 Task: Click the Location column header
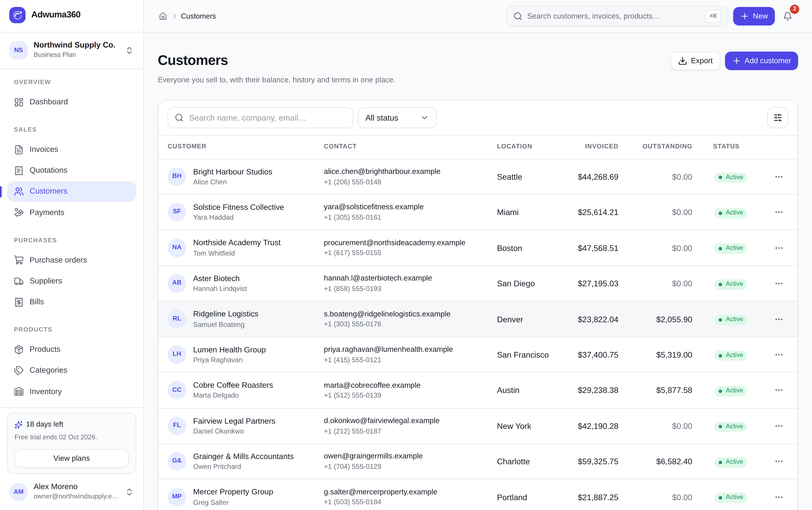[x=514, y=146]
